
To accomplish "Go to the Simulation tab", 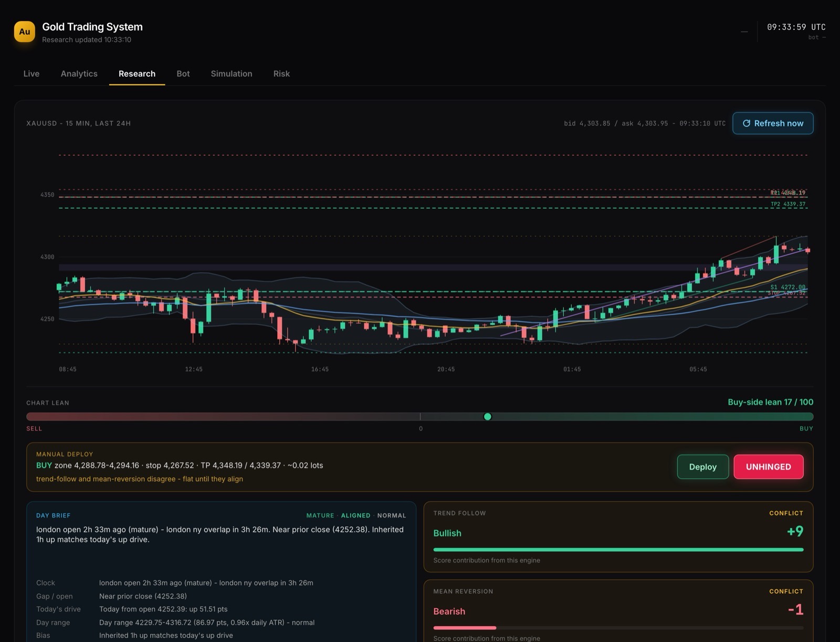I will (x=232, y=74).
